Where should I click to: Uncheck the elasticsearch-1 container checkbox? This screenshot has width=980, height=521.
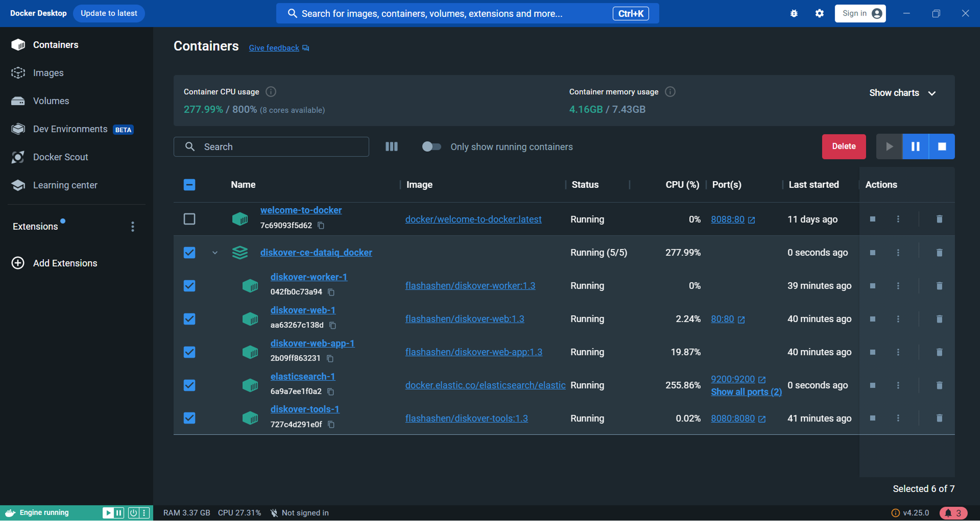(x=189, y=385)
